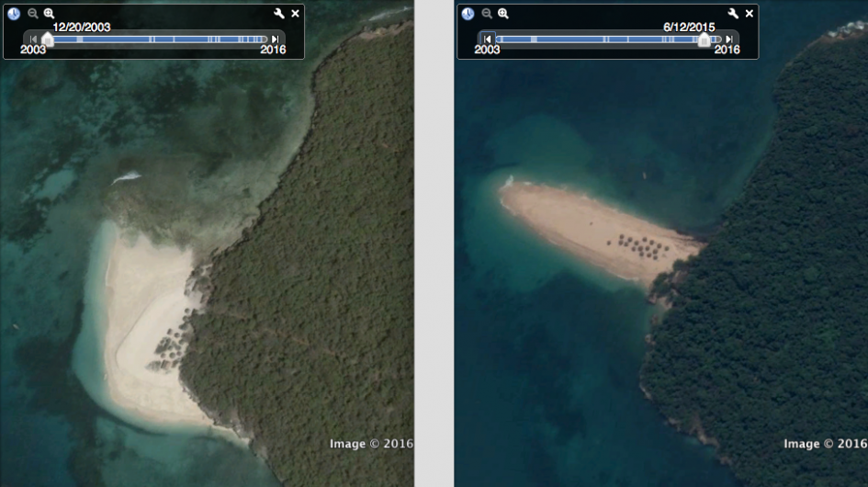The height and width of the screenshot is (487, 868).
Task: Step back one image in the 6/12/2015 slider
Action: point(487,40)
